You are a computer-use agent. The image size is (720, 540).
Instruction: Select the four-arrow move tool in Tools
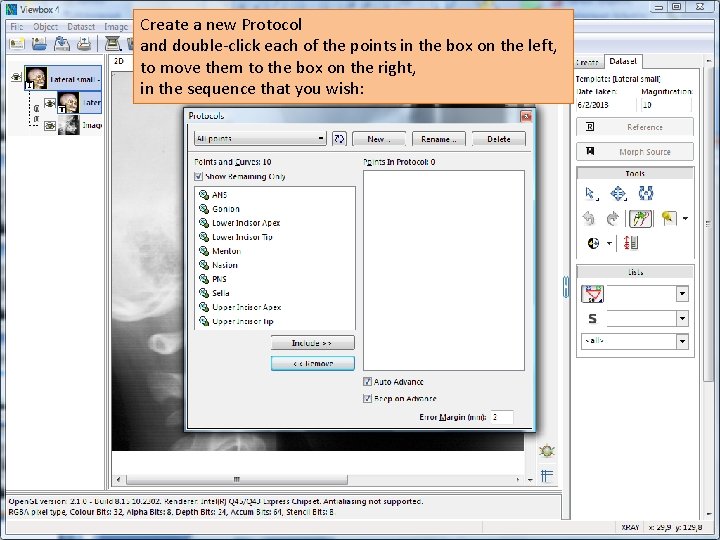pyautogui.click(x=618, y=193)
